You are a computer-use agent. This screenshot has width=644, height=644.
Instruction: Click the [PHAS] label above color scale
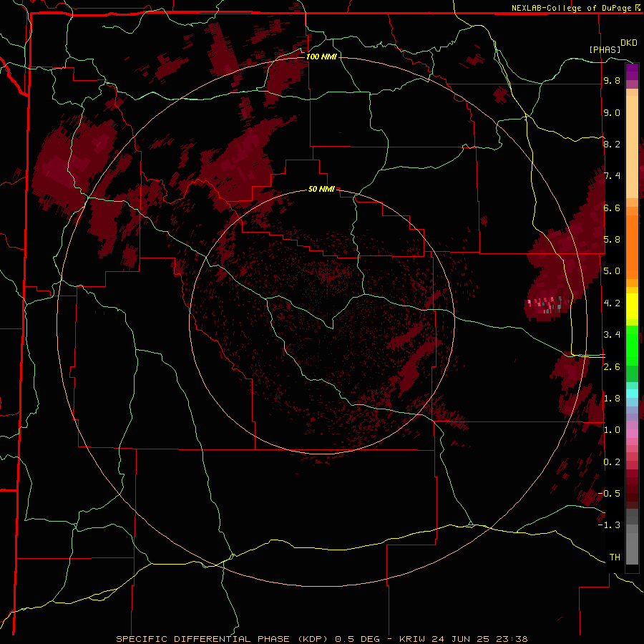605,49
